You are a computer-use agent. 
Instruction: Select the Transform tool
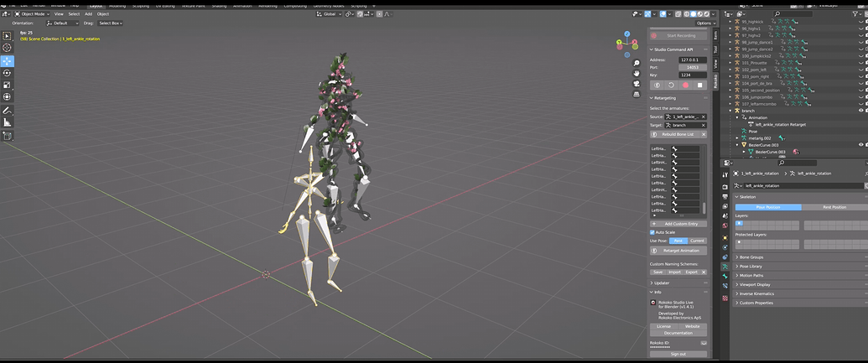click(8, 97)
